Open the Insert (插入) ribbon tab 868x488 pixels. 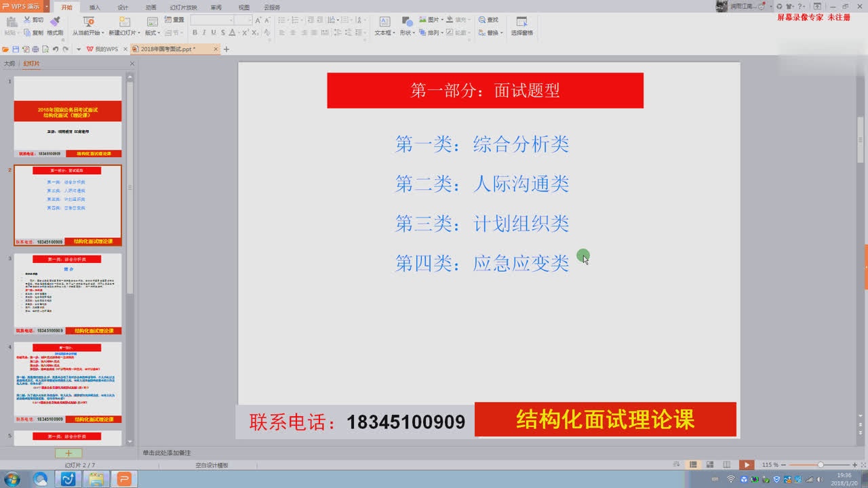95,7
